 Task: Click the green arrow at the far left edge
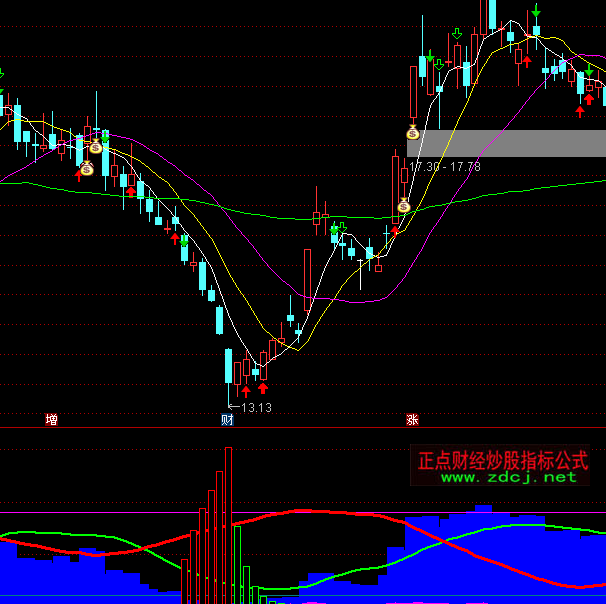tap(1, 74)
